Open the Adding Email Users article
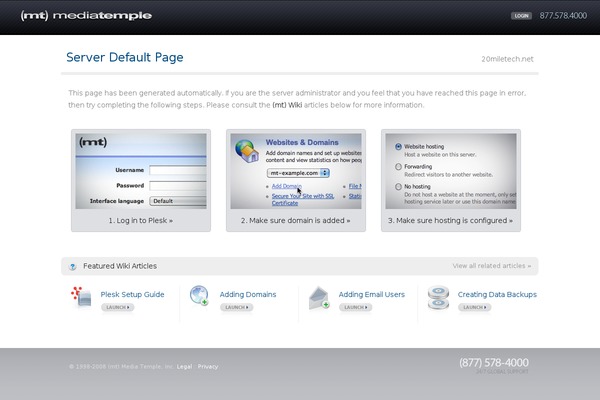This screenshot has height=400, width=600. [x=371, y=295]
